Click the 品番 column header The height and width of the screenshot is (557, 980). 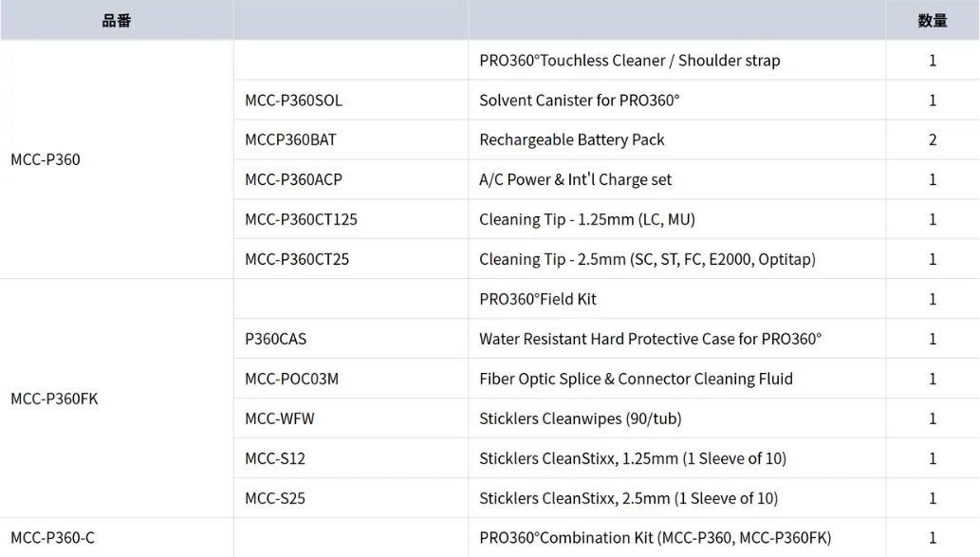(x=117, y=21)
